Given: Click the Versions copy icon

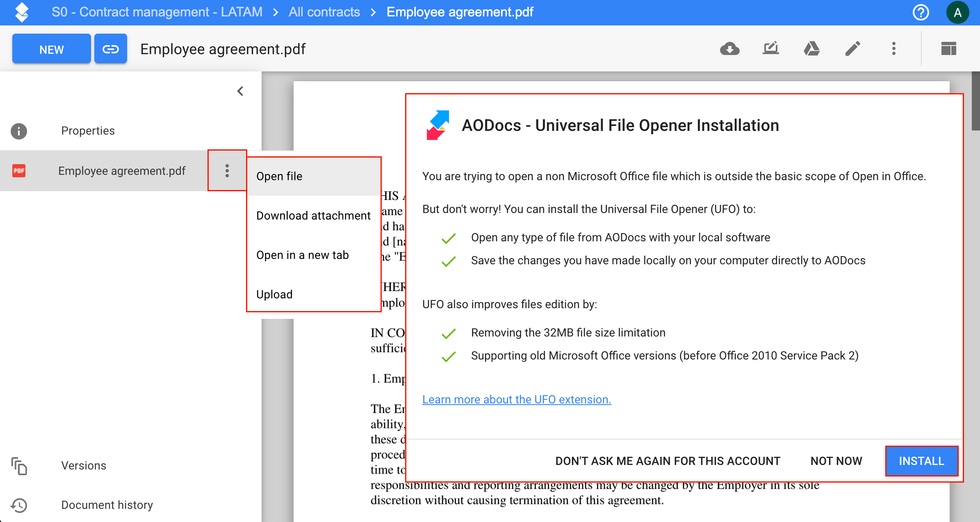Looking at the screenshot, I should [19, 466].
